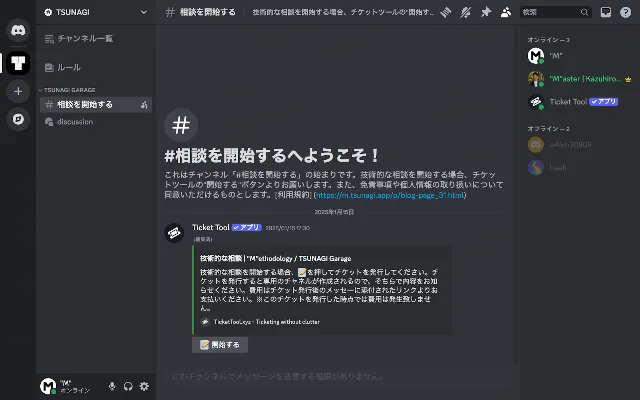Open Ticket Tool in member list
The image size is (640, 400).
click(x=580, y=102)
